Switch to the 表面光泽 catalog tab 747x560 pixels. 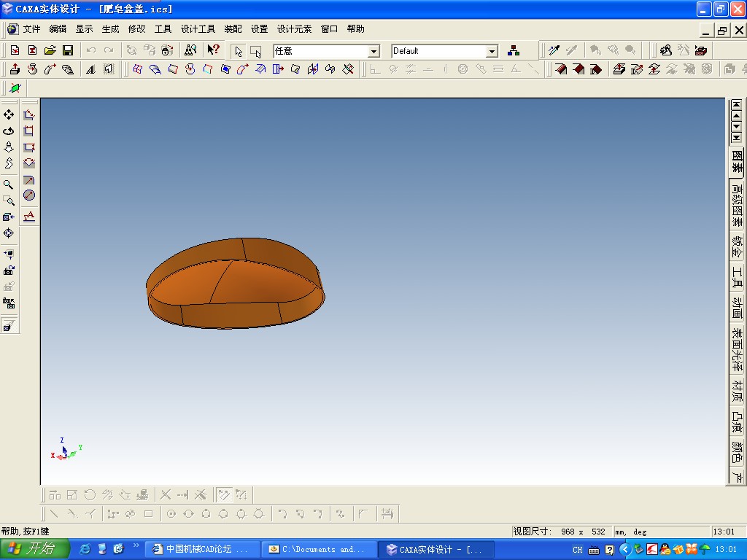point(737,349)
